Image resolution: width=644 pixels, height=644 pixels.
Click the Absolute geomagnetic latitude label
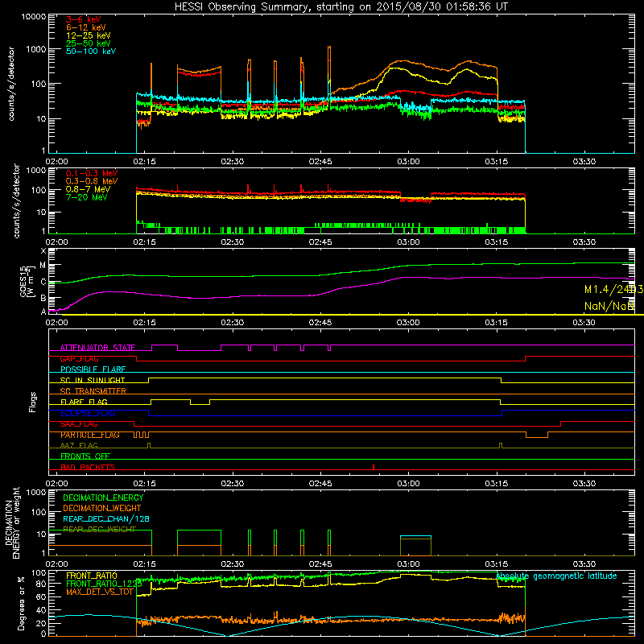556,576
